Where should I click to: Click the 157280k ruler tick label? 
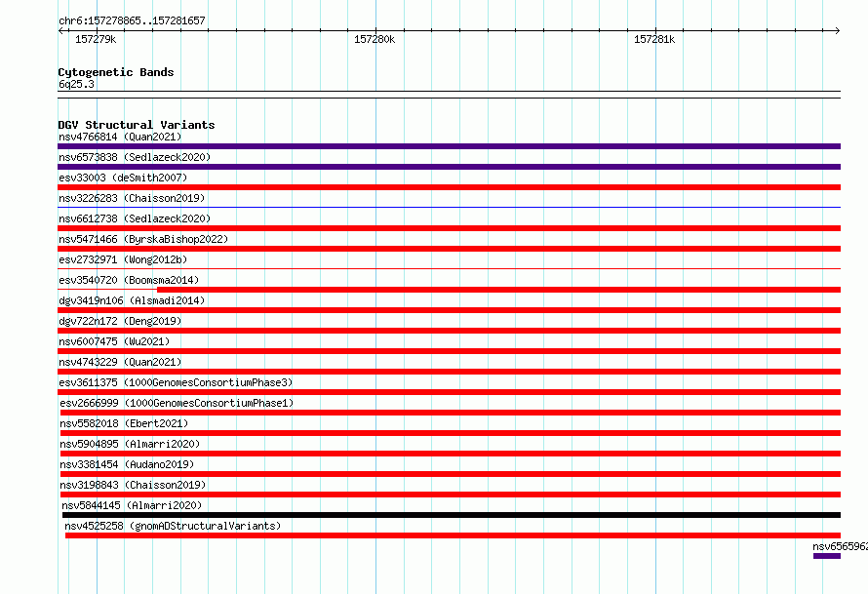click(x=375, y=39)
